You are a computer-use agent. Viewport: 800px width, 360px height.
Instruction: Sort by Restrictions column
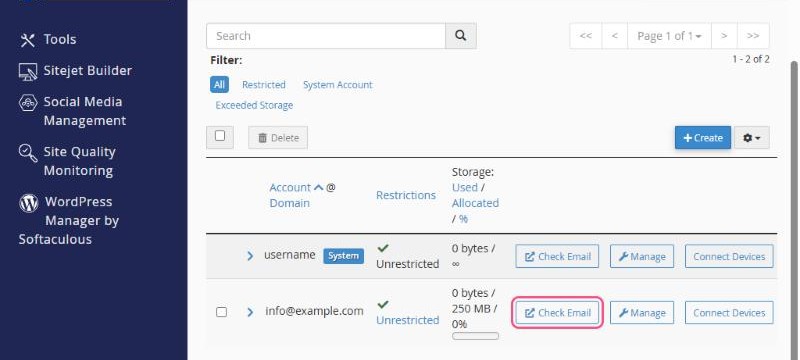[406, 195]
